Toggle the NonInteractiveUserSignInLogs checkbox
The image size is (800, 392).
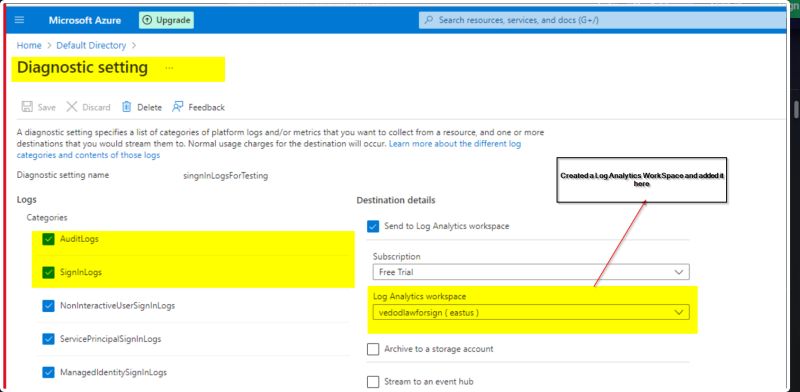48,306
